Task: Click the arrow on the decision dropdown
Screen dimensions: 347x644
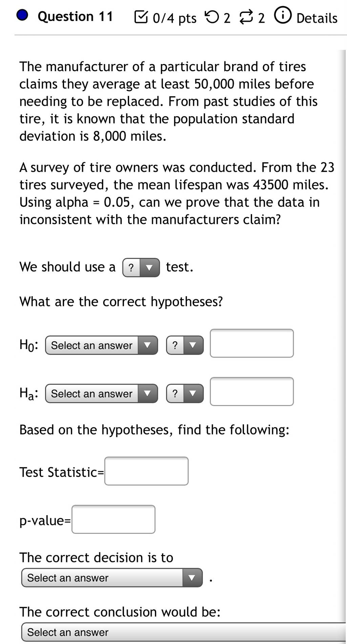Action: [192, 578]
